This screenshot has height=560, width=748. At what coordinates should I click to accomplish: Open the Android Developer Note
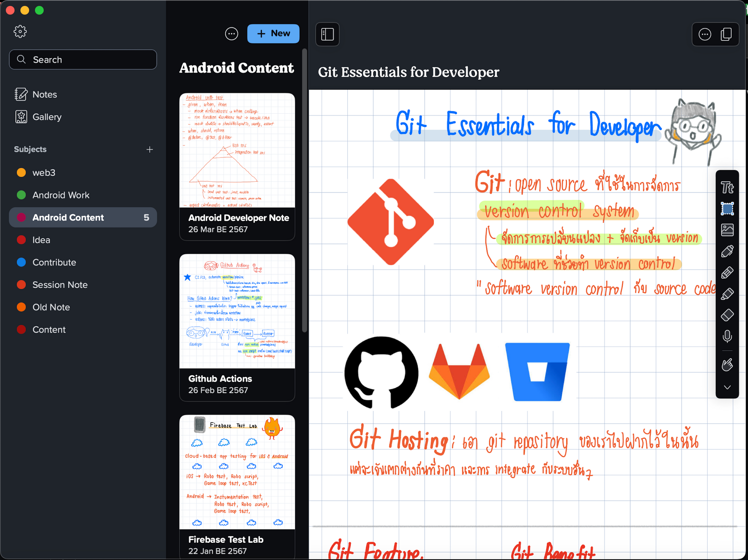coord(238,165)
